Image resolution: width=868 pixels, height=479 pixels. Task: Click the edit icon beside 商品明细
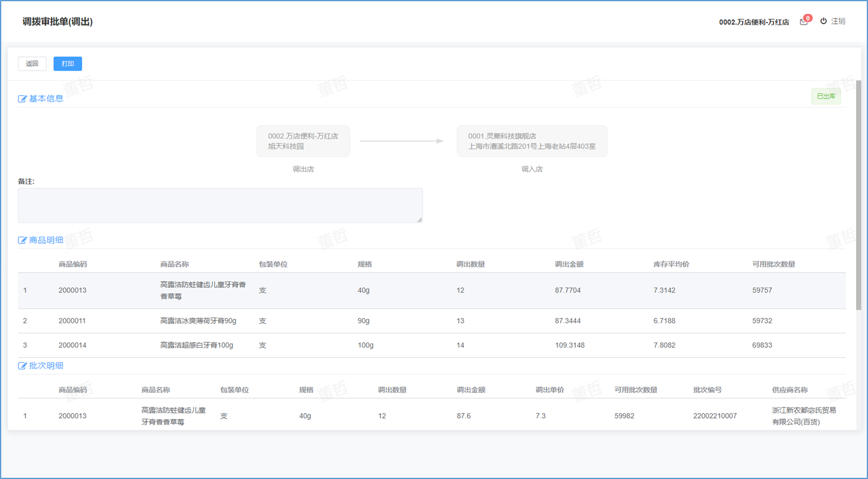(x=23, y=240)
